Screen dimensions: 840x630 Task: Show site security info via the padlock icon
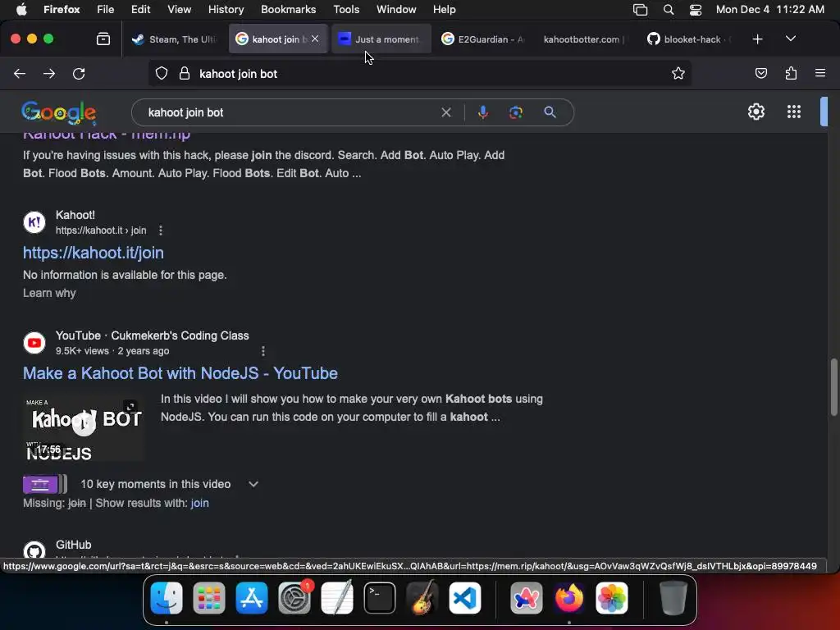(185, 74)
